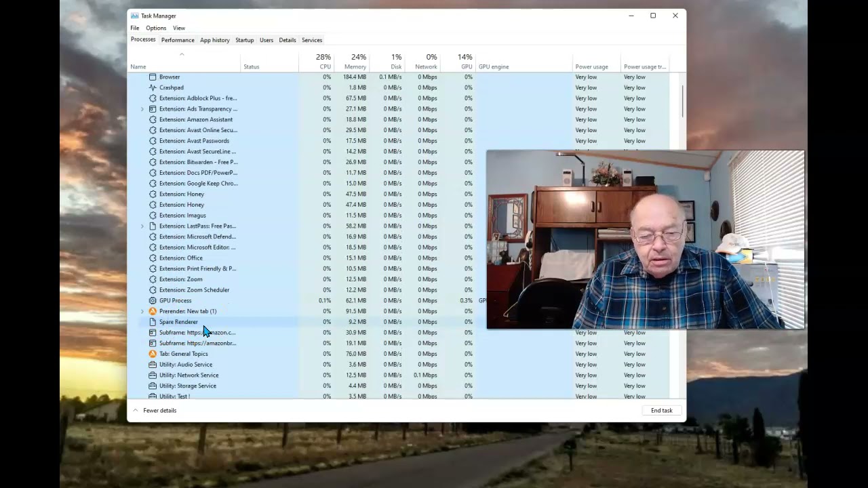Click the Office extension puzzle icon
This screenshot has height=488, width=868.
[153, 258]
